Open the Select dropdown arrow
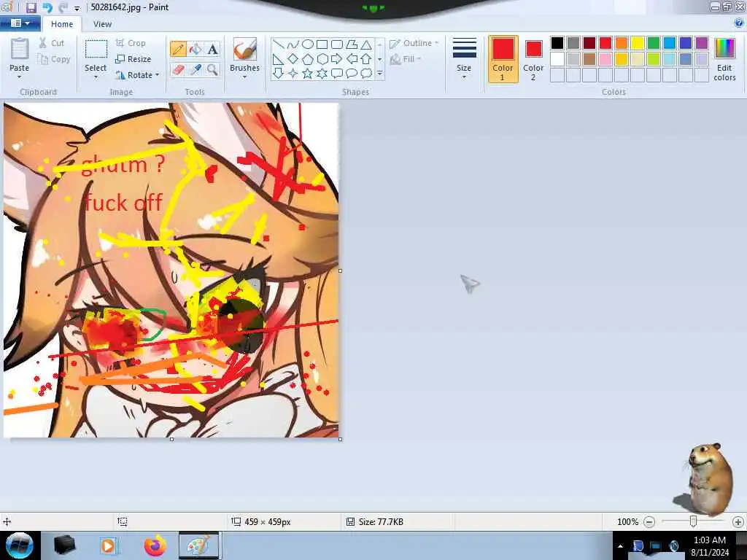747x560 pixels. (x=96, y=77)
